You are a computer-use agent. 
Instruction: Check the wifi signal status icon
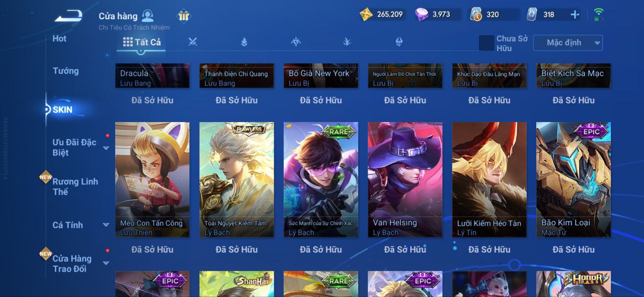[598, 15]
